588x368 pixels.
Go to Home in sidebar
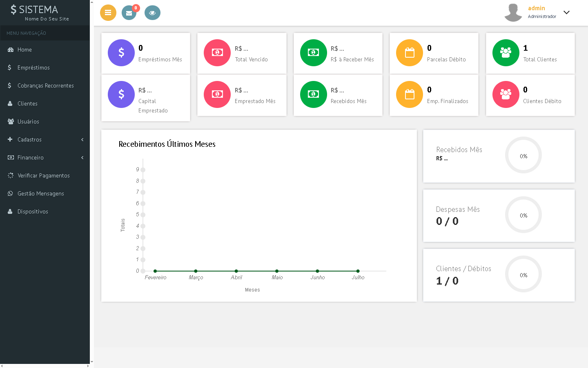[x=24, y=49]
